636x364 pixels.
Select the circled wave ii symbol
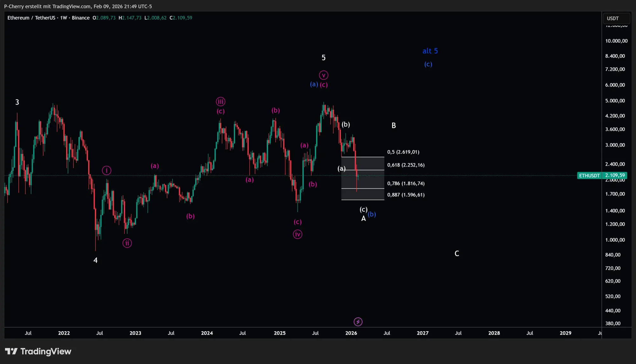[127, 243]
